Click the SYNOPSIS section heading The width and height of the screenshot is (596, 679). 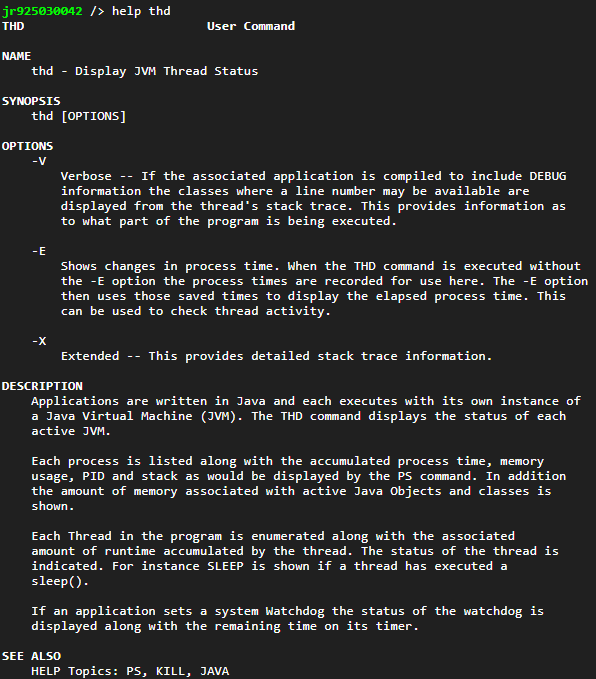31,101
